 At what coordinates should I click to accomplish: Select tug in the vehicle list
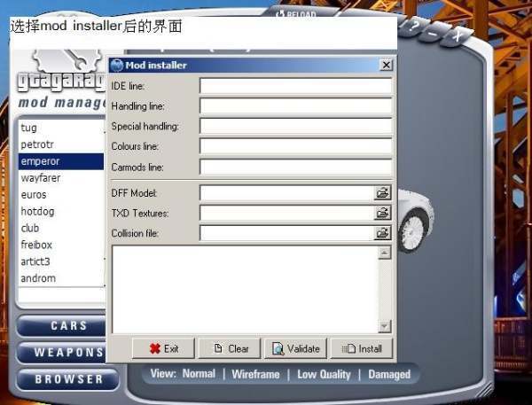61,128
